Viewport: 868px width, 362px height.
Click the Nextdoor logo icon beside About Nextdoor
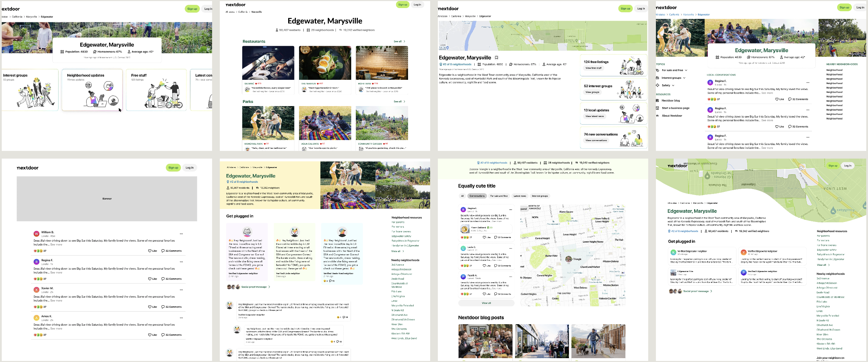coord(658,116)
